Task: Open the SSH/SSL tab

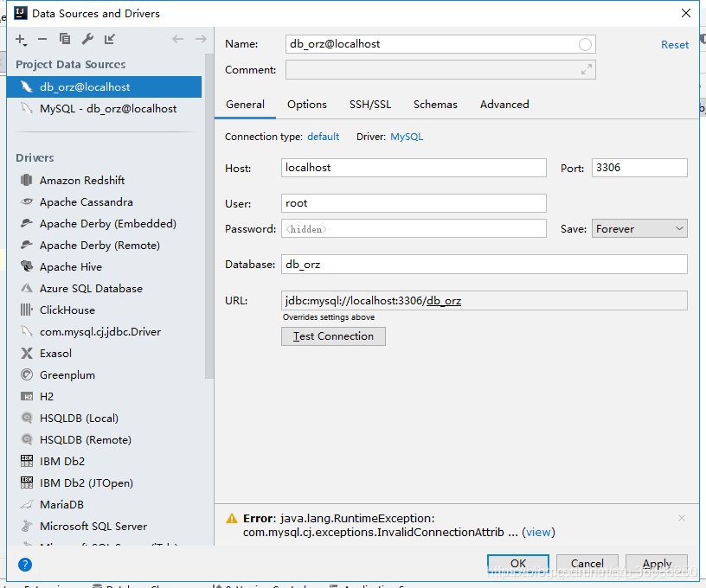Action: [370, 105]
